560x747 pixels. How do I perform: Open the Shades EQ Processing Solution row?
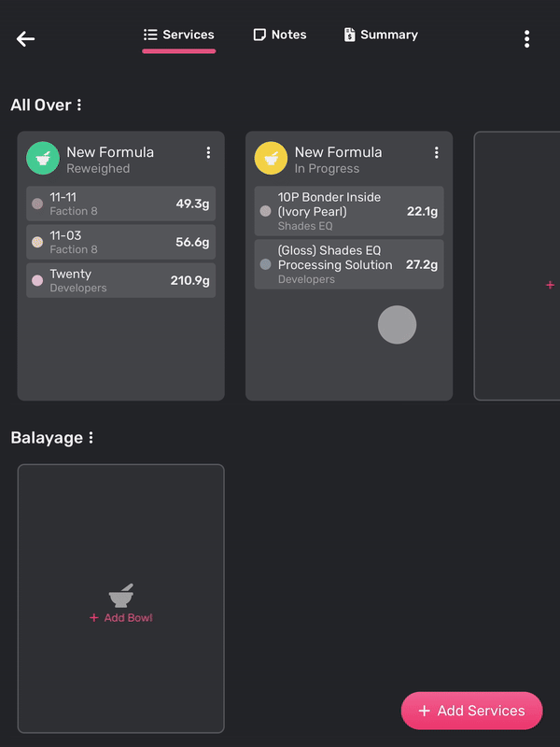point(348,264)
